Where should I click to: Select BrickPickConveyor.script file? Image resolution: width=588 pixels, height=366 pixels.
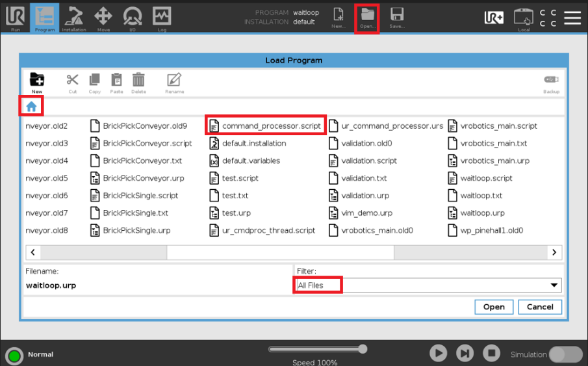coord(141,144)
